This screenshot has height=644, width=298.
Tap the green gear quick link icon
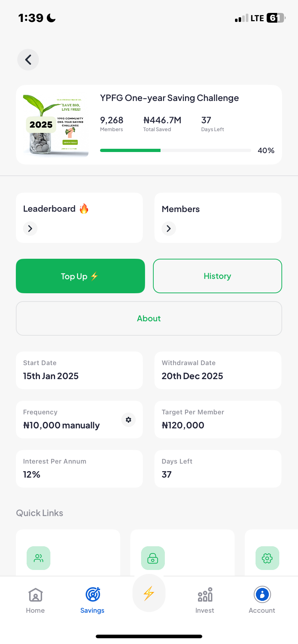click(x=267, y=558)
